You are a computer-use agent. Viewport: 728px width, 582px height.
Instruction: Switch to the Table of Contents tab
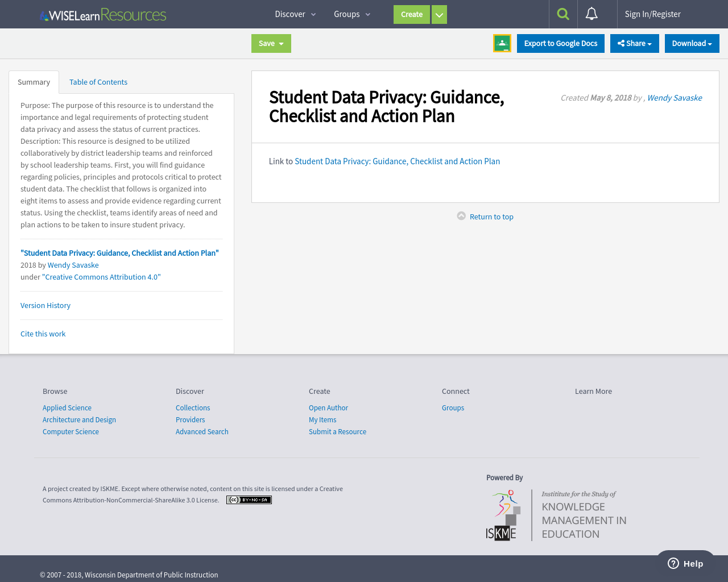(x=98, y=82)
